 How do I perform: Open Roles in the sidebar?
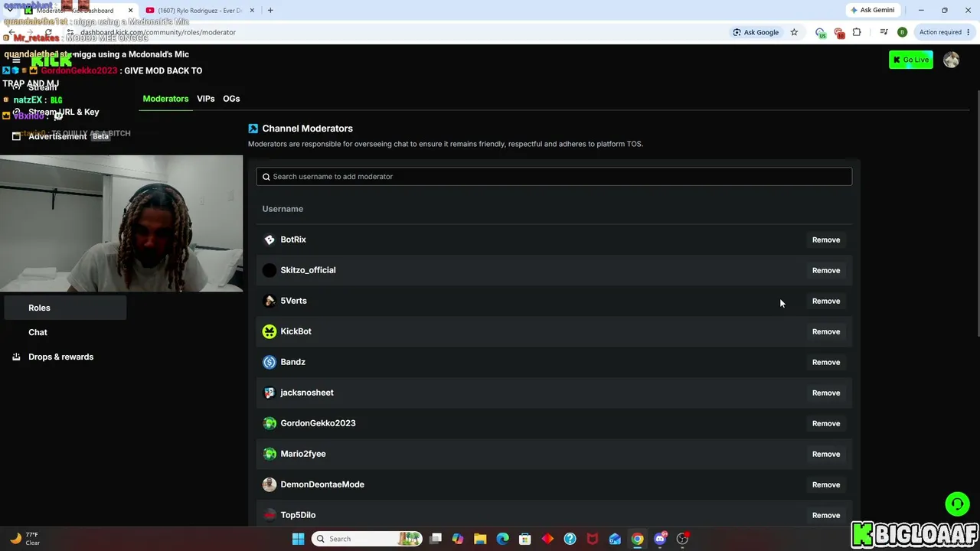point(65,308)
